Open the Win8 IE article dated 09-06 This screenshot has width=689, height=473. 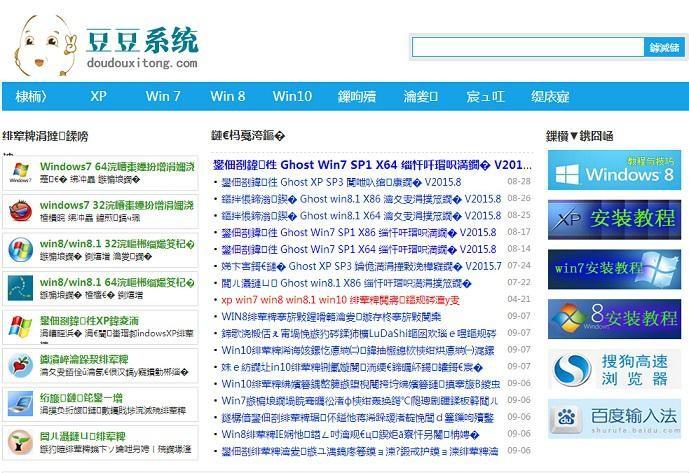click(350, 434)
